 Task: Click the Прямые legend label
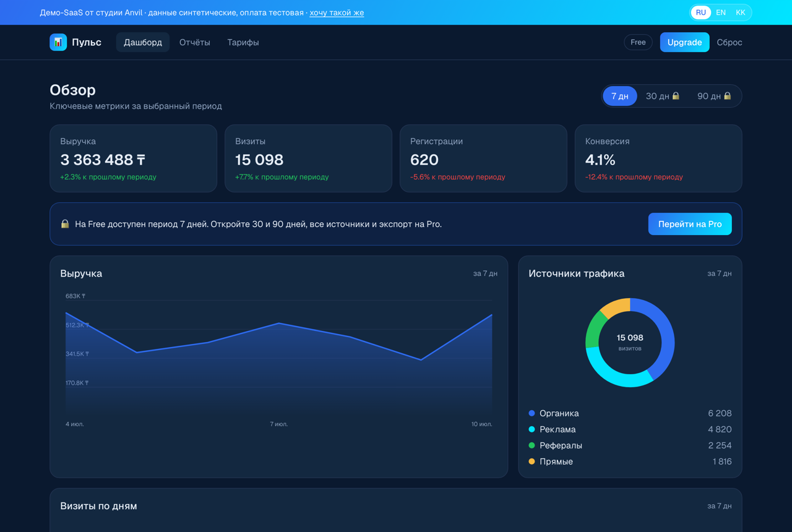pyautogui.click(x=556, y=461)
